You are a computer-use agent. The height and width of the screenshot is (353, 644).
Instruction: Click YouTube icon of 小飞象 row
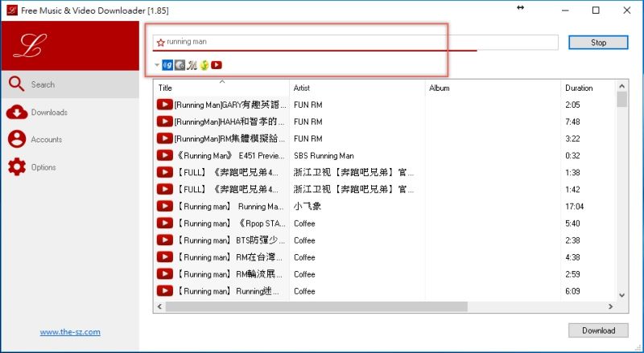point(165,206)
